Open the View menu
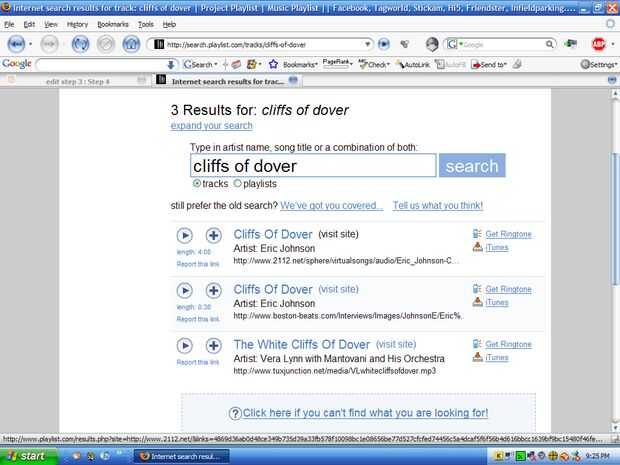The height and width of the screenshot is (465, 620). click(x=51, y=24)
